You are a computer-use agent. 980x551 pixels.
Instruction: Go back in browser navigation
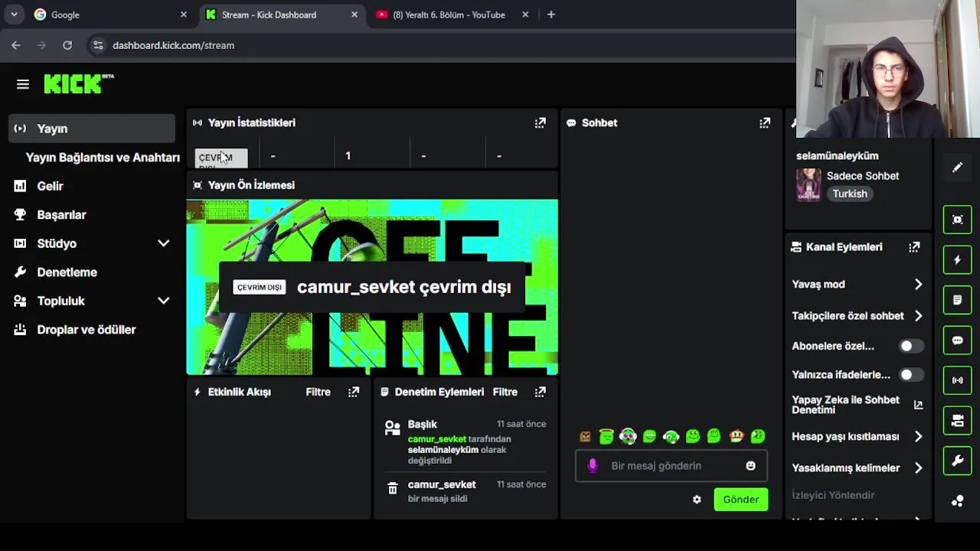16,45
